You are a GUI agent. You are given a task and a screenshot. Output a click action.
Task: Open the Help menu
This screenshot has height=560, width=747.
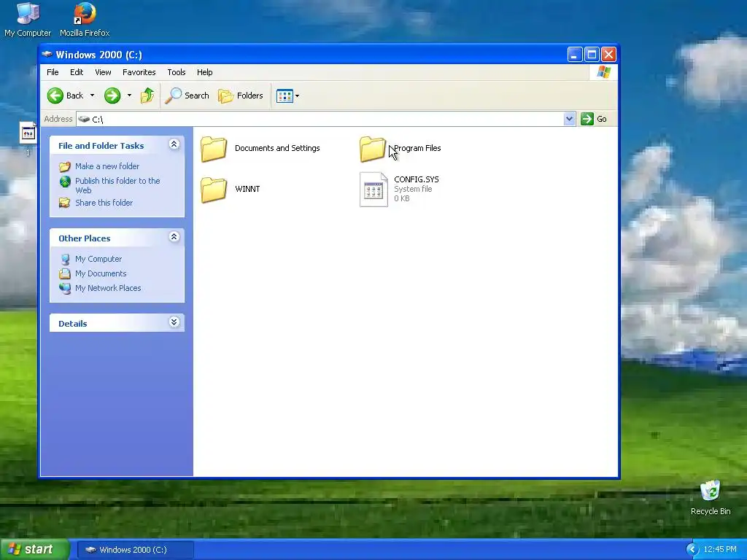(205, 72)
